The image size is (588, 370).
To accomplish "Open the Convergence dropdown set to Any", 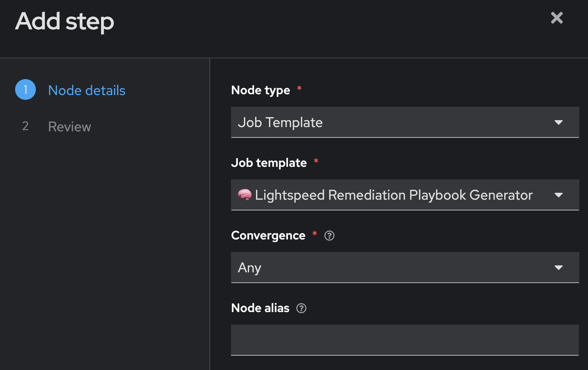I will click(389, 268).
